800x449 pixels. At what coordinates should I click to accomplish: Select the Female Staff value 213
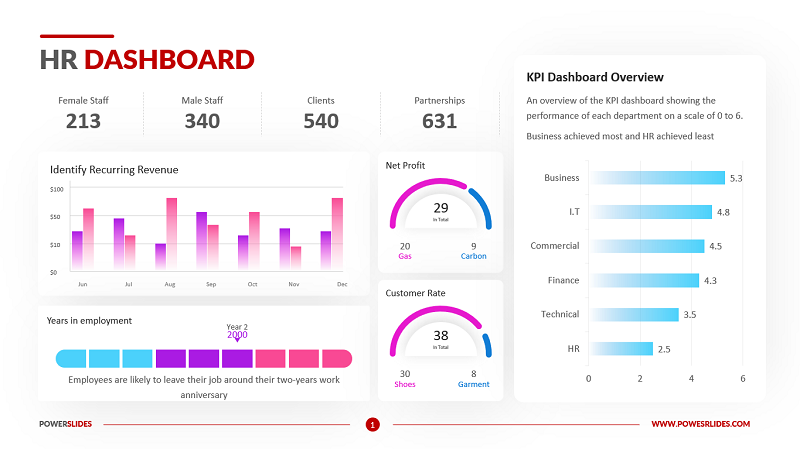tap(83, 121)
